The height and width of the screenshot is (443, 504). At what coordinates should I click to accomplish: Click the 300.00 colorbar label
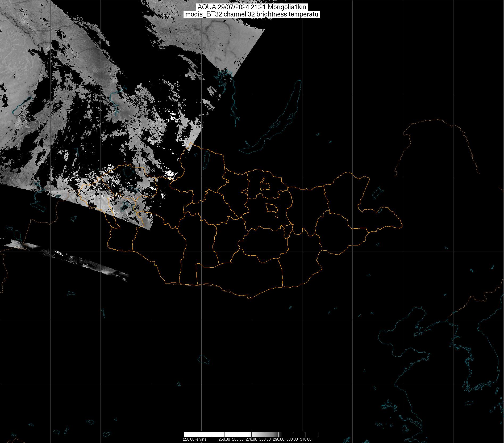(x=292, y=439)
